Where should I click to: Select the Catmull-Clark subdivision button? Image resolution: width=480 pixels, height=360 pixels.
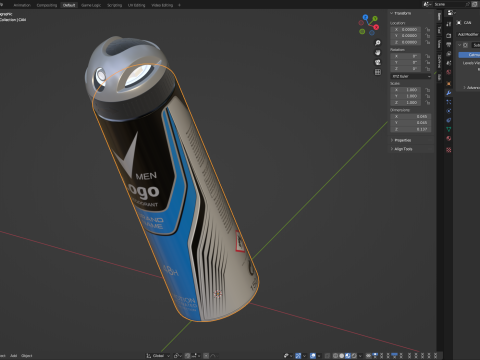coord(469,55)
